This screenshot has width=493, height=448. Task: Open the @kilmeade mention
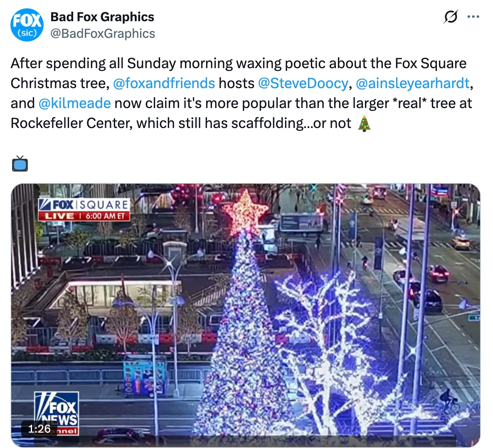[74, 103]
